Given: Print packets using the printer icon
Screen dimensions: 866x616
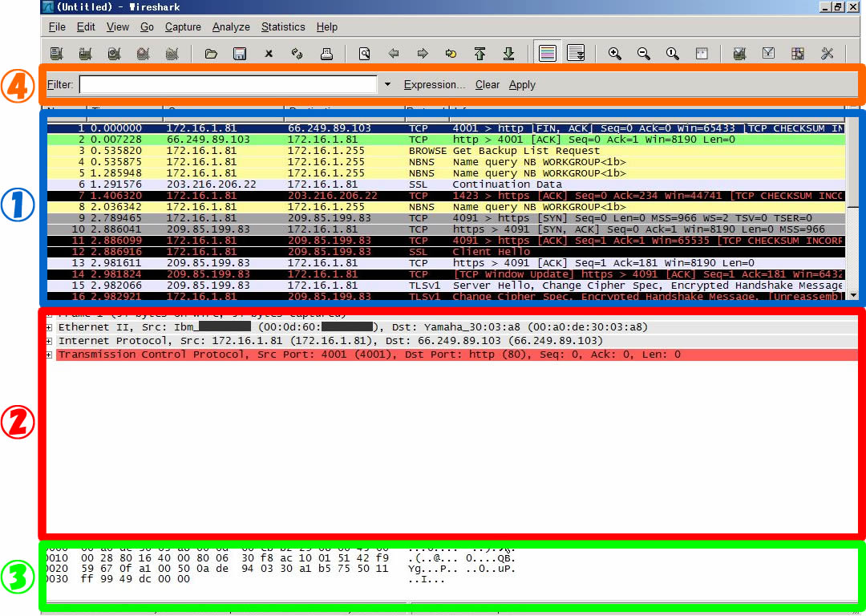Looking at the screenshot, I should 326,54.
